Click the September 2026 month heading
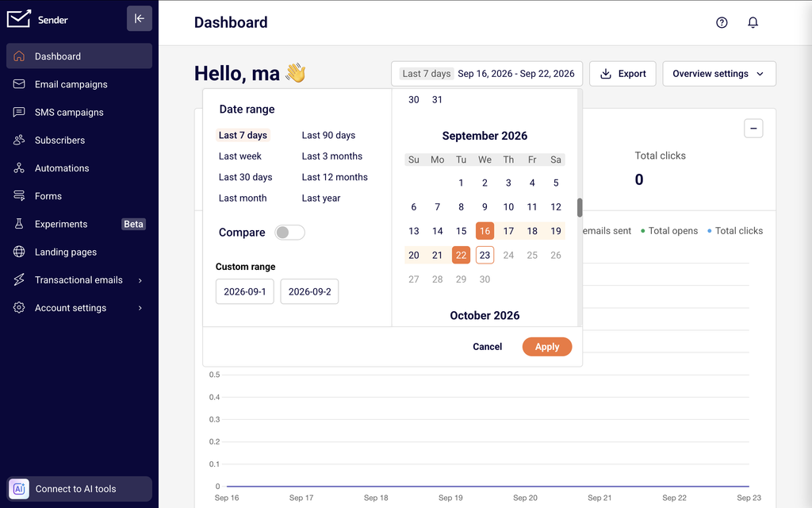Viewport: 812px width, 508px height. (x=485, y=136)
